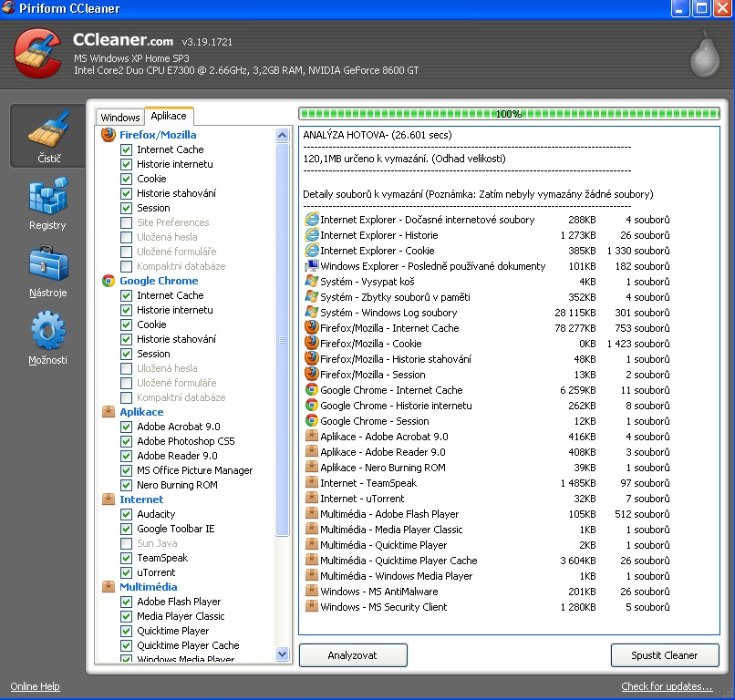
Task: Select the Google Chrome group heading
Action: [x=159, y=281]
